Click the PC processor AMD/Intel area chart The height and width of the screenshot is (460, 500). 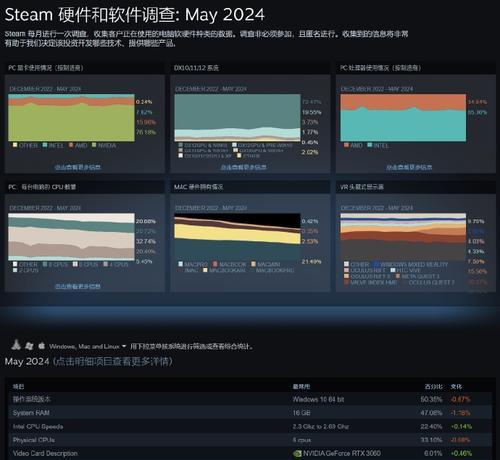403,117
